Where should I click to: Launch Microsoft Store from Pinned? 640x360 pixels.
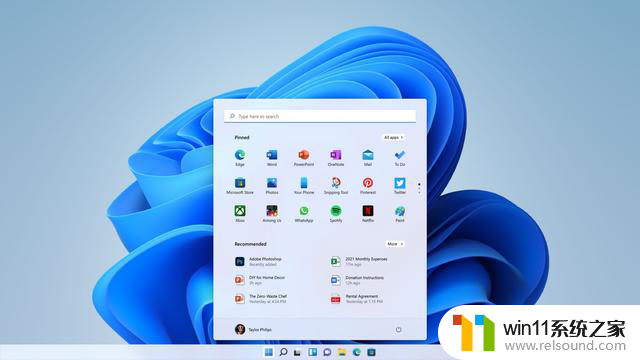(240, 186)
